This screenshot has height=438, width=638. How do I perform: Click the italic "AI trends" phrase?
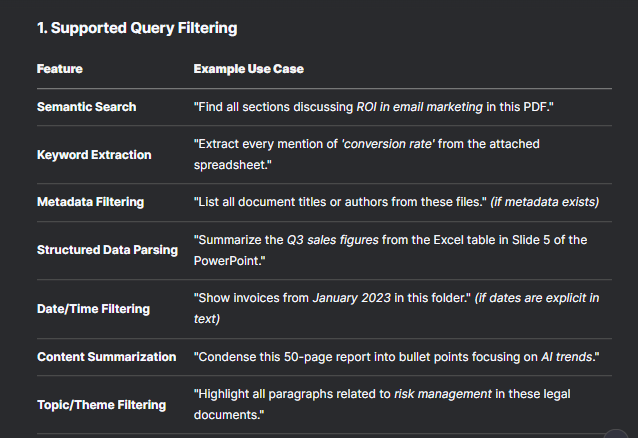point(567,357)
